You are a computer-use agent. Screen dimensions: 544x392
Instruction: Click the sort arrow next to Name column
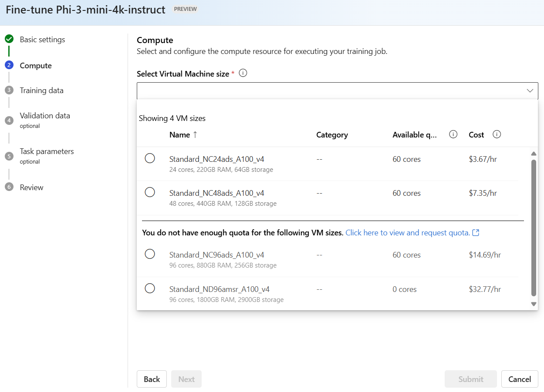(x=195, y=135)
